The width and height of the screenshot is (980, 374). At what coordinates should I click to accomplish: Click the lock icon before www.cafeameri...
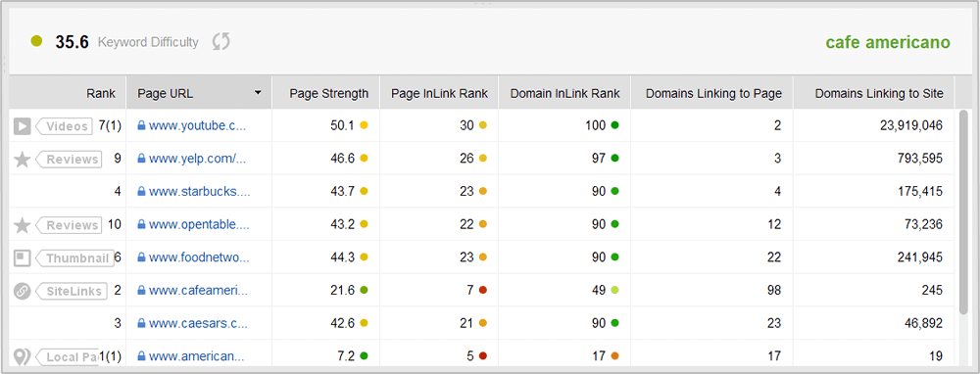click(141, 290)
